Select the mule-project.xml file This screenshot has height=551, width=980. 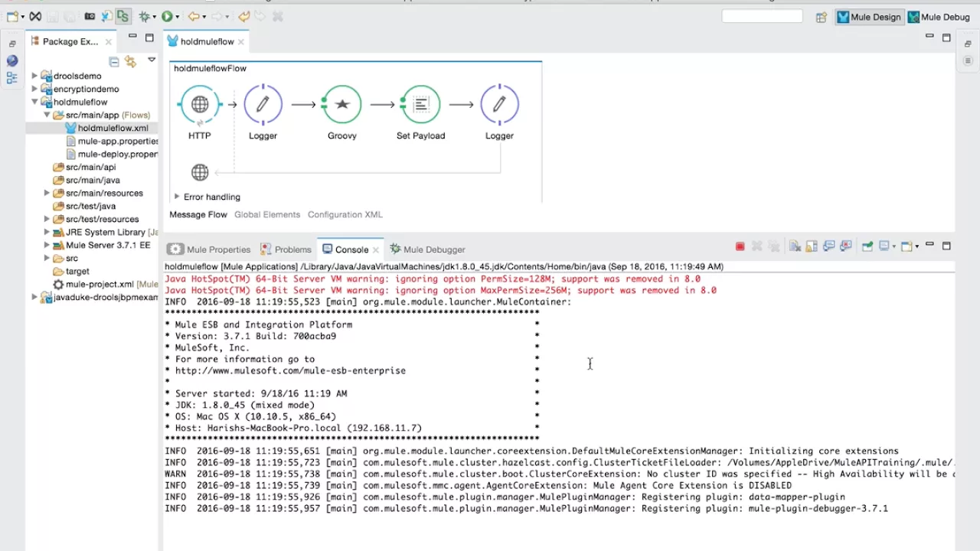coord(93,284)
